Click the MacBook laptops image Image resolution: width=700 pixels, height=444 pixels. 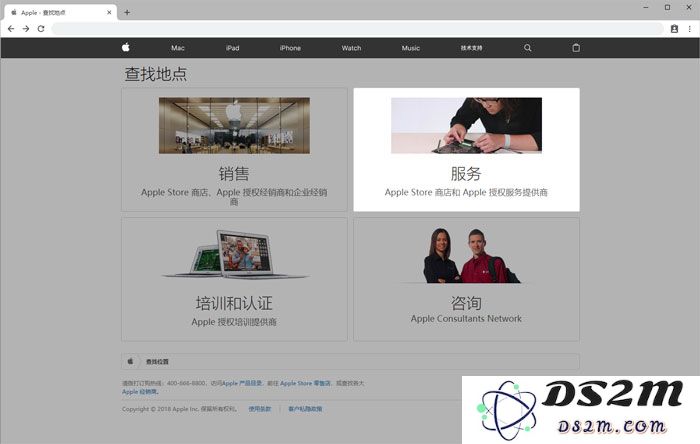click(x=234, y=254)
